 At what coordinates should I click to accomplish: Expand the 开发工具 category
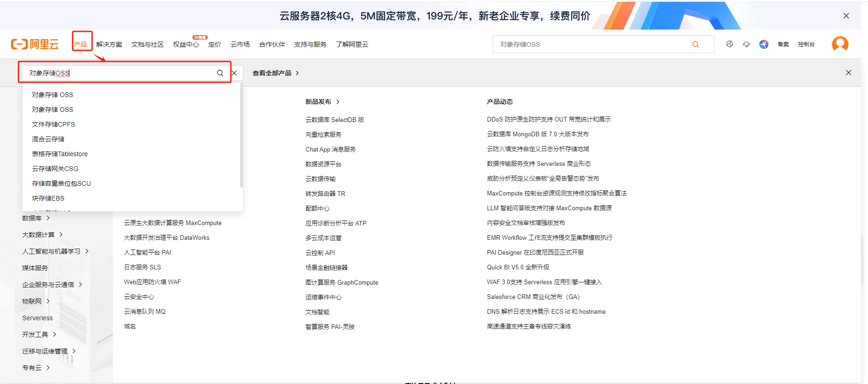point(39,335)
